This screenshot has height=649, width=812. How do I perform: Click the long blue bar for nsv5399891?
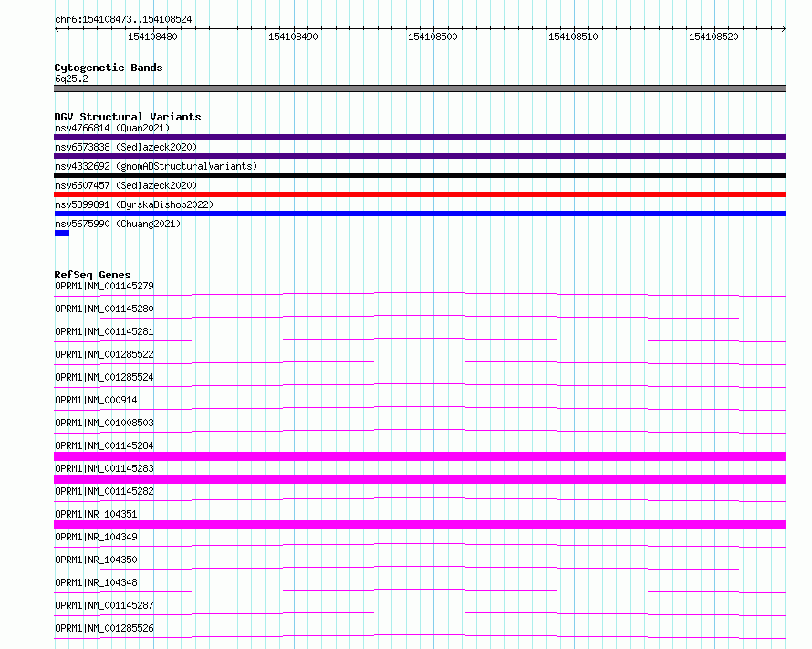point(420,214)
